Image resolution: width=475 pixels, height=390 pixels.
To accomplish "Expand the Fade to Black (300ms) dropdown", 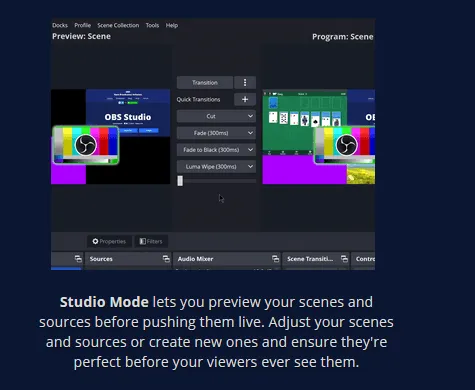I will point(216,150).
